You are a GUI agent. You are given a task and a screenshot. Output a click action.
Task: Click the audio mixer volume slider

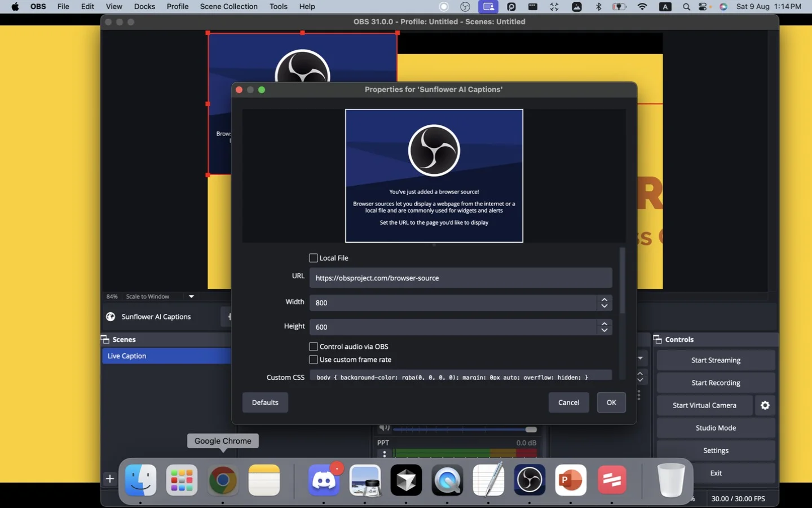click(465, 430)
